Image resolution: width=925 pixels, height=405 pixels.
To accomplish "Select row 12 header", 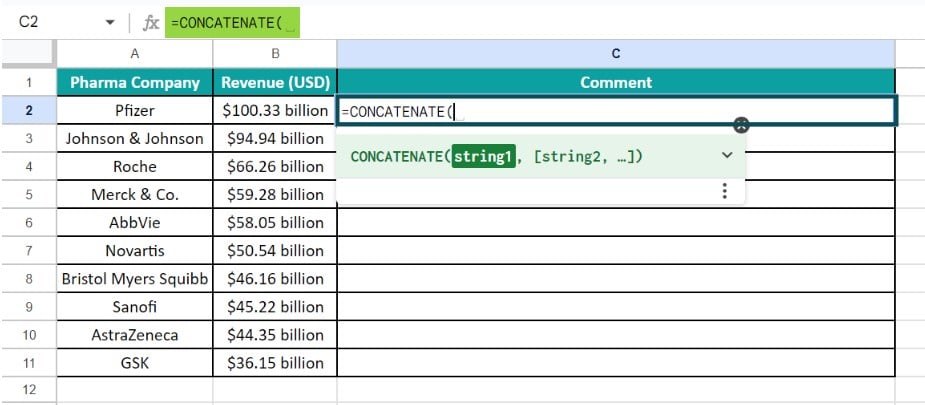I will point(29,390).
